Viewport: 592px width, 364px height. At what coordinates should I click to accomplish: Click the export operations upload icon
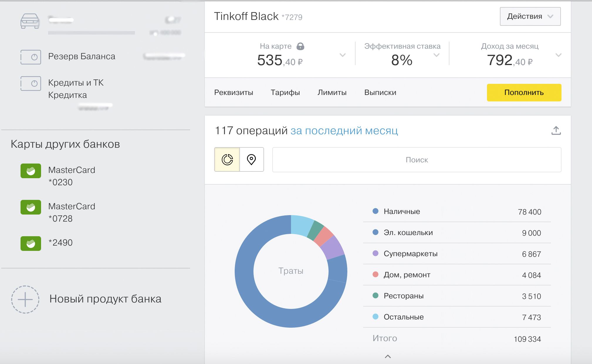pos(556,130)
